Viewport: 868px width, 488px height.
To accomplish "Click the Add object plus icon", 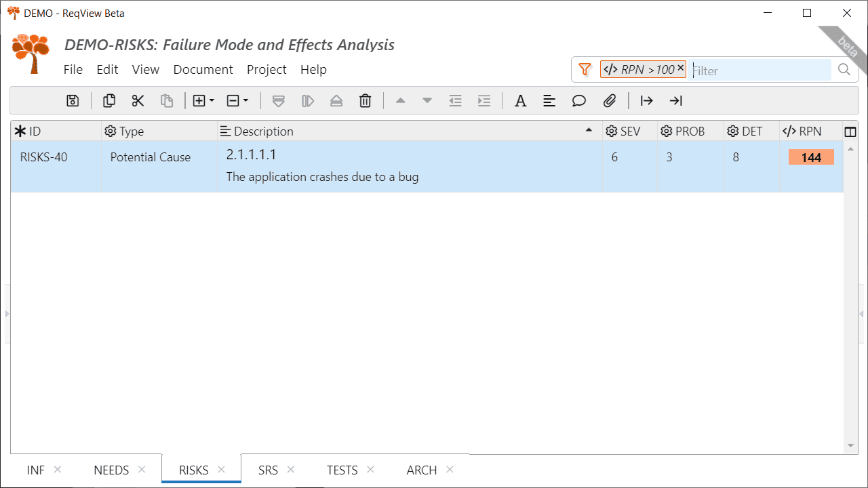I will pyautogui.click(x=199, y=101).
